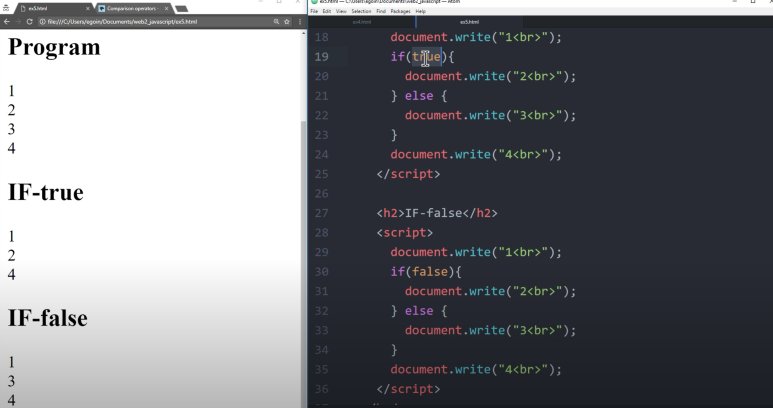The height and width of the screenshot is (408, 773).
Task: Click the opening script tag on line 28
Action: [x=405, y=233]
